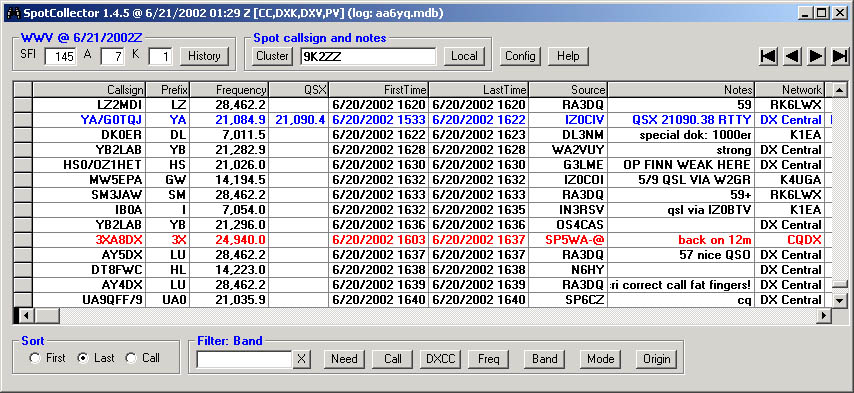Screen dimensions: 854x393
Task: Open WWV History
Action: tap(204, 56)
